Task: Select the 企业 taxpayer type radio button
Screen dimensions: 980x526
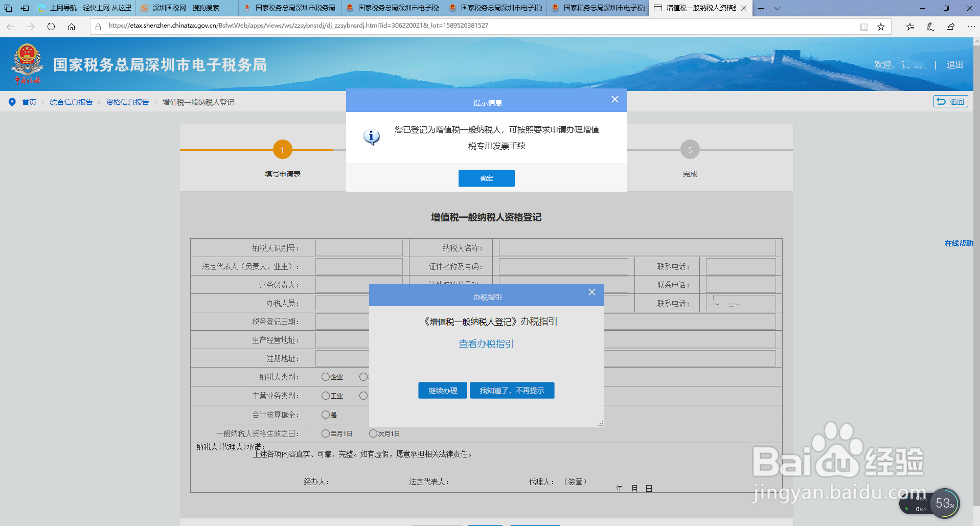Action: point(325,377)
